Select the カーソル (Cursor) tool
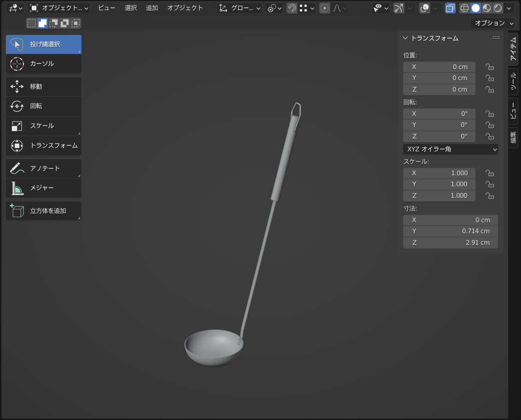521x420 pixels. tap(43, 63)
